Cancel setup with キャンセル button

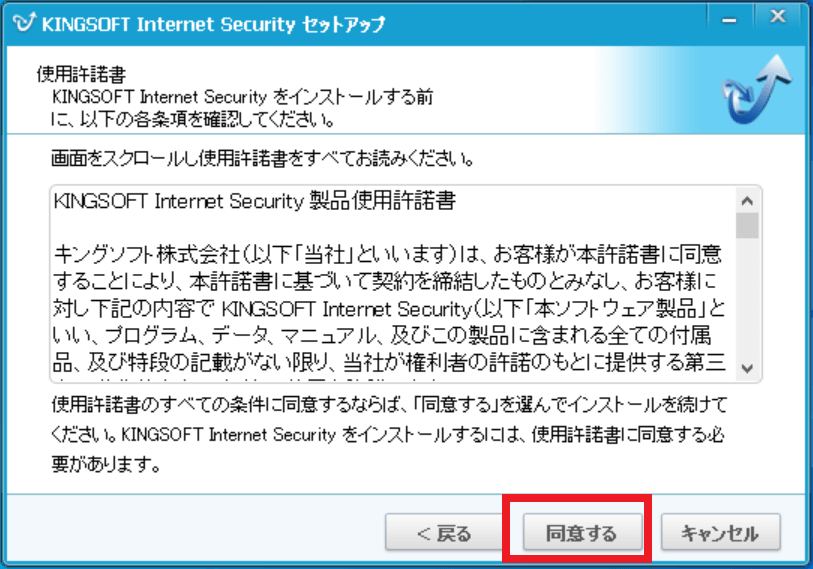[x=719, y=532]
